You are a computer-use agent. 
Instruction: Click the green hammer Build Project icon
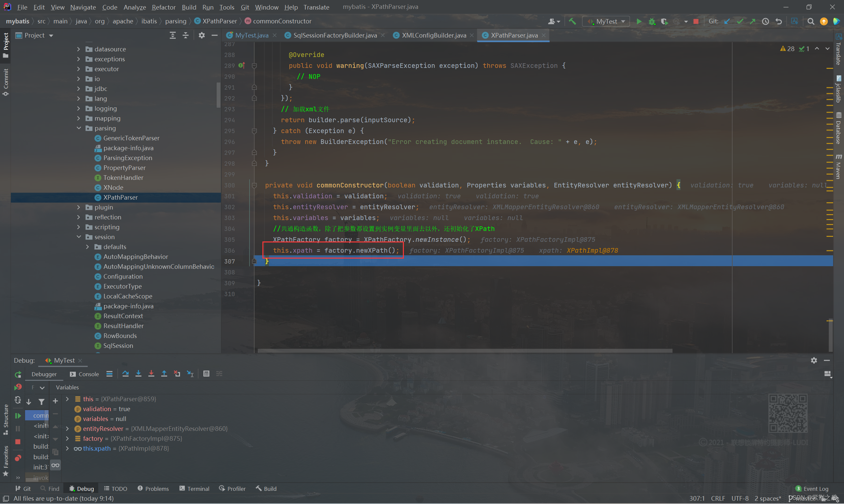pos(572,21)
